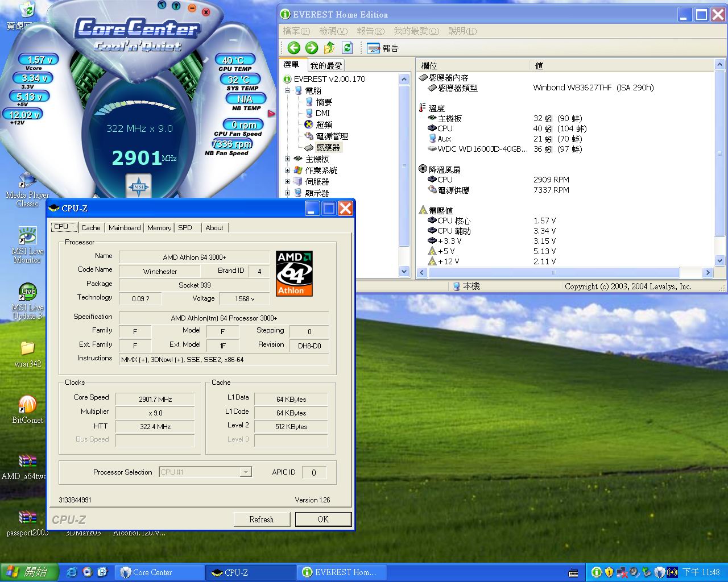This screenshot has width=728, height=582.
Task: Click the Refresh button in CPU-Z
Action: [262, 519]
